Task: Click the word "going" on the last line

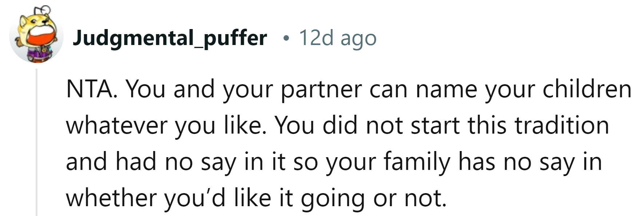Action: [x=333, y=199]
